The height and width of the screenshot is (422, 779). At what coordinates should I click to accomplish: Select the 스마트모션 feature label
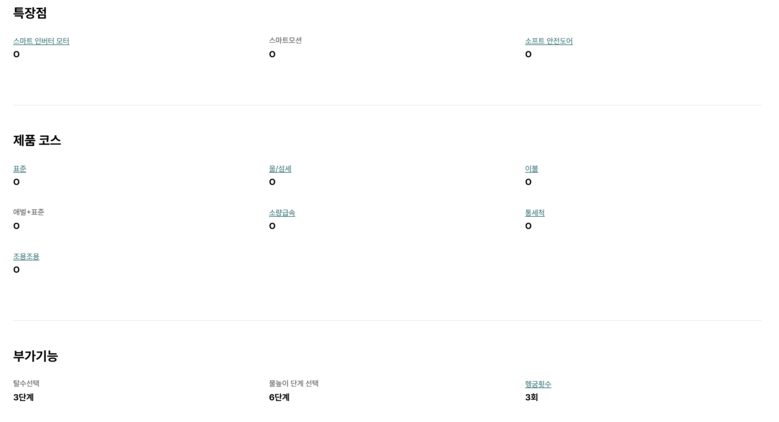pyautogui.click(x=285, y=40)
